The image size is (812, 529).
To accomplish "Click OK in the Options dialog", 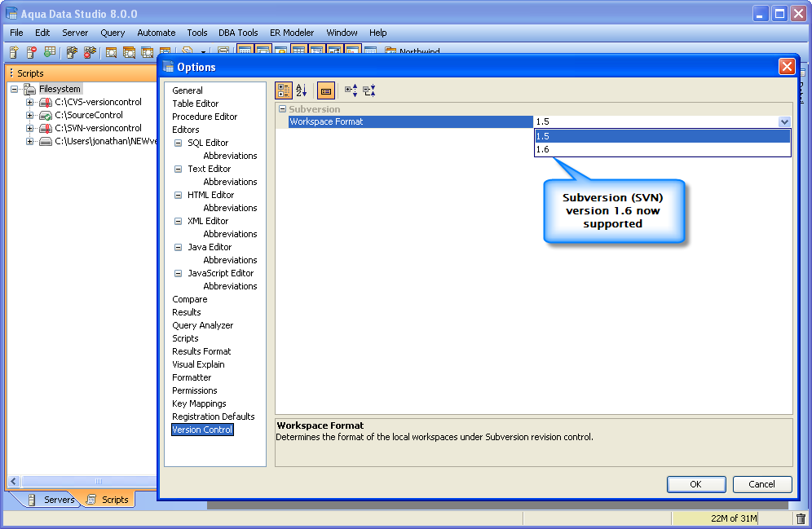I will (696, 484).
